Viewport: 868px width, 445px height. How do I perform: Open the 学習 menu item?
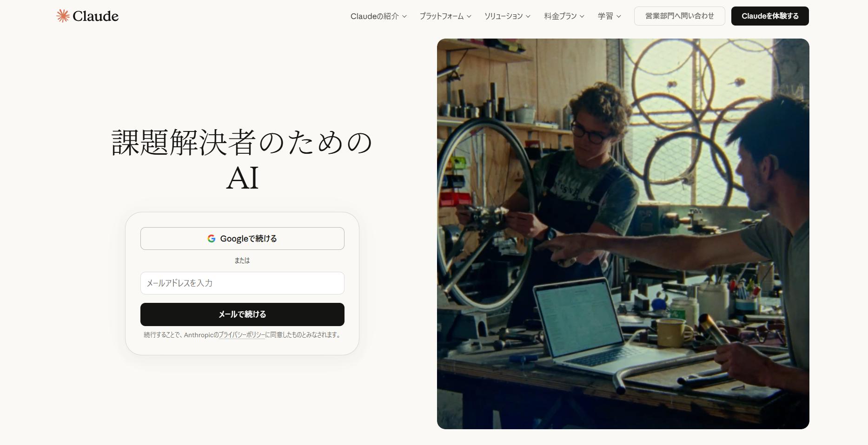click(x=605, y=16)
